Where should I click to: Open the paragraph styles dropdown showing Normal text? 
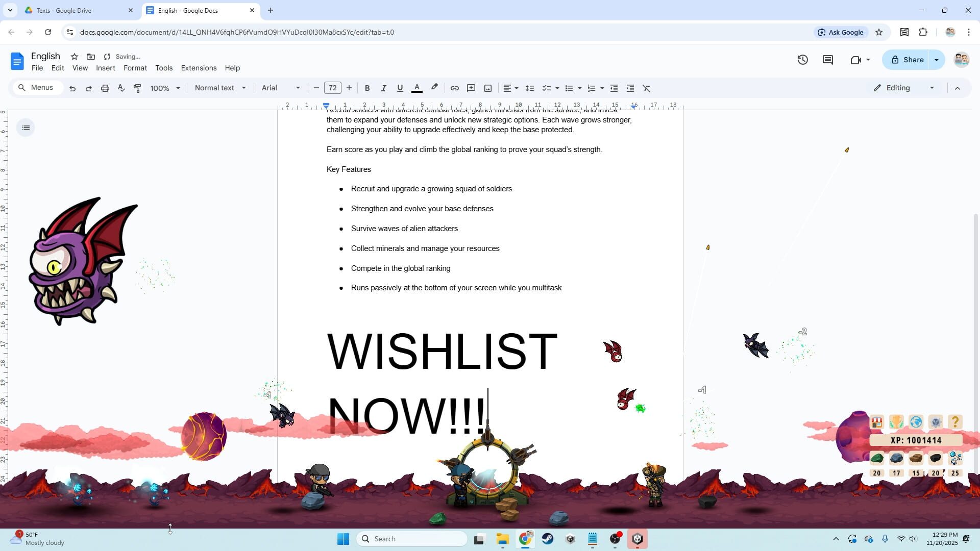point(219,88)
